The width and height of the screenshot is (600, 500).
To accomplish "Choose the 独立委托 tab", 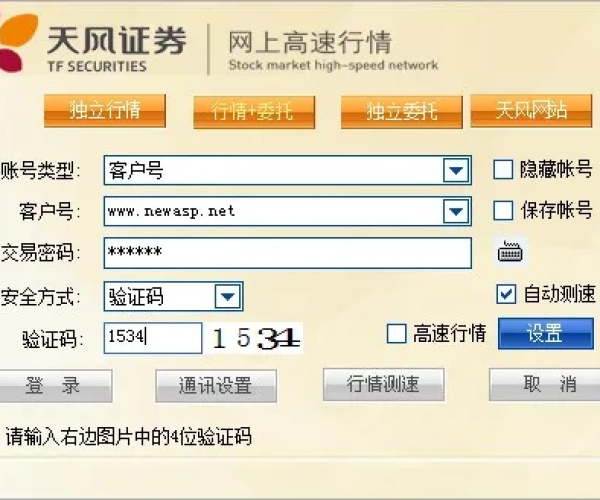I will [x=402, y=112].
